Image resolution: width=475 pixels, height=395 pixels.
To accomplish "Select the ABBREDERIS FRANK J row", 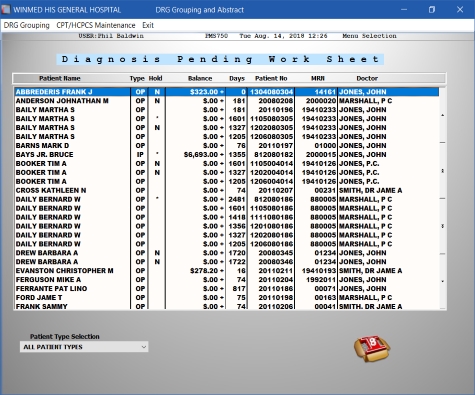I will [227, 92].
